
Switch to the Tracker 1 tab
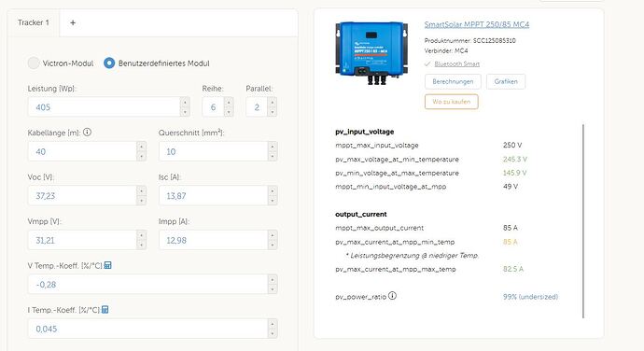point(34,22)
